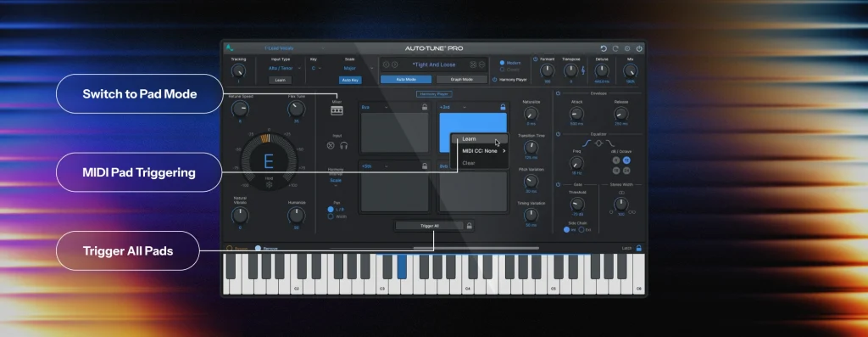Open the Scale Major dropdown
The height and width of the screenshot is (337, 868).
point(358,68)
